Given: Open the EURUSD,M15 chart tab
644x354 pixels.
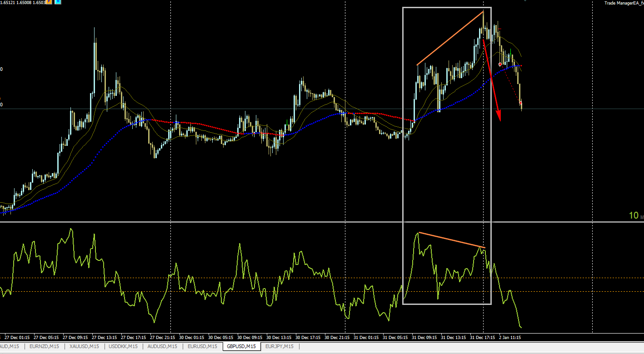Looking at the screenshot, I should 202,346.
